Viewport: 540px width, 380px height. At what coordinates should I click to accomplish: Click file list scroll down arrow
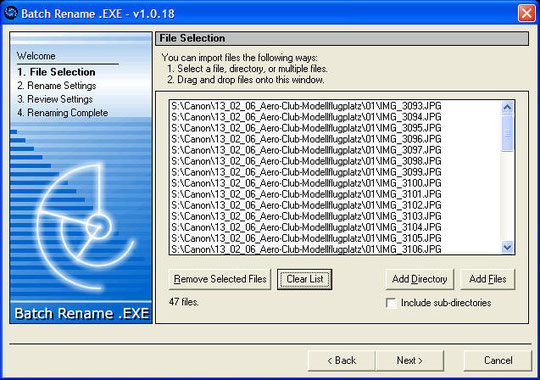507,247
